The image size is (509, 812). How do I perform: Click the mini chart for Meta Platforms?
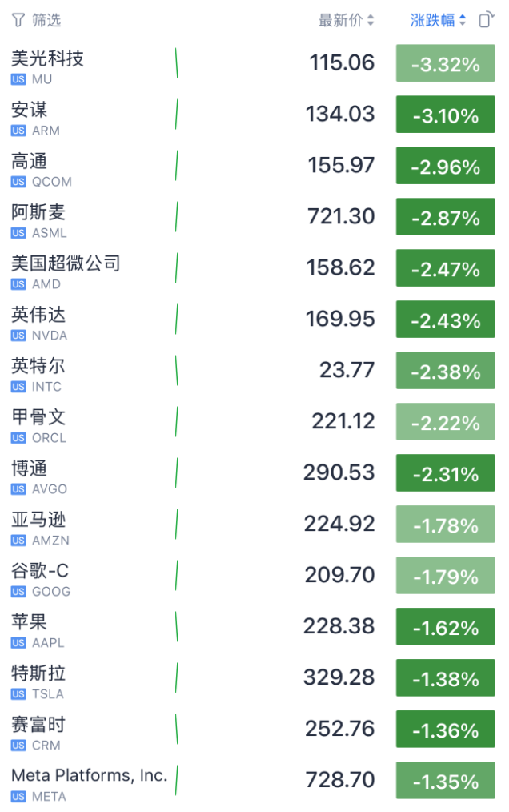coord(176,781)
